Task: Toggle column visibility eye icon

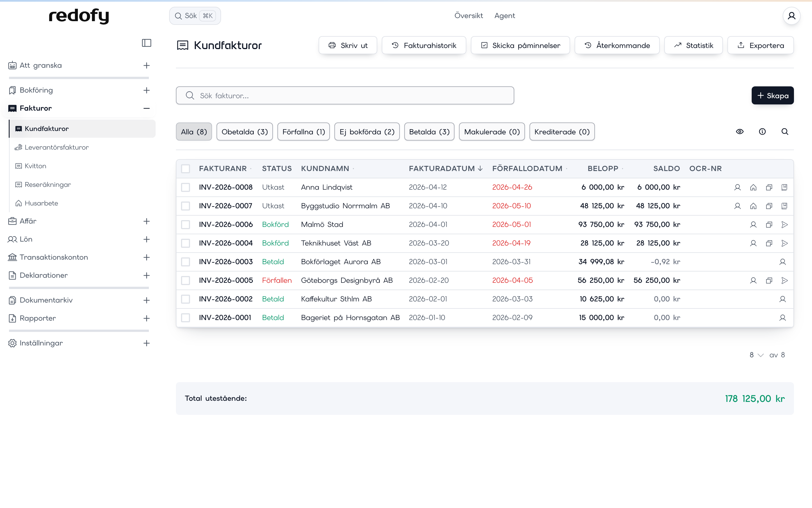Action: coord(740,132)
